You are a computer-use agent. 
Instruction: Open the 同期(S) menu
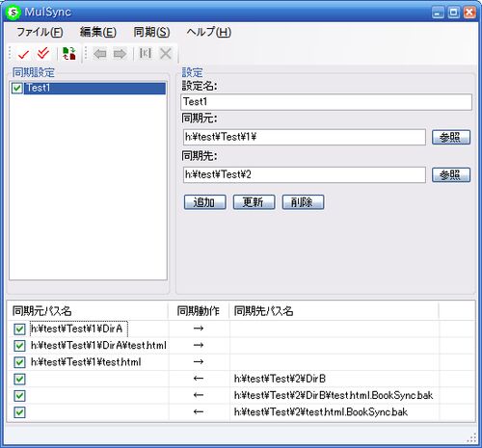(151, 32)
